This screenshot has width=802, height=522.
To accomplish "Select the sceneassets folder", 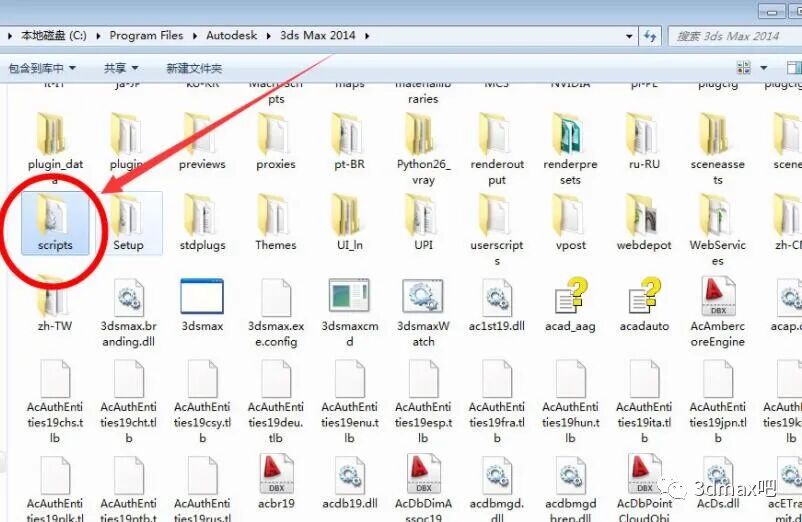I will (718, 149).
